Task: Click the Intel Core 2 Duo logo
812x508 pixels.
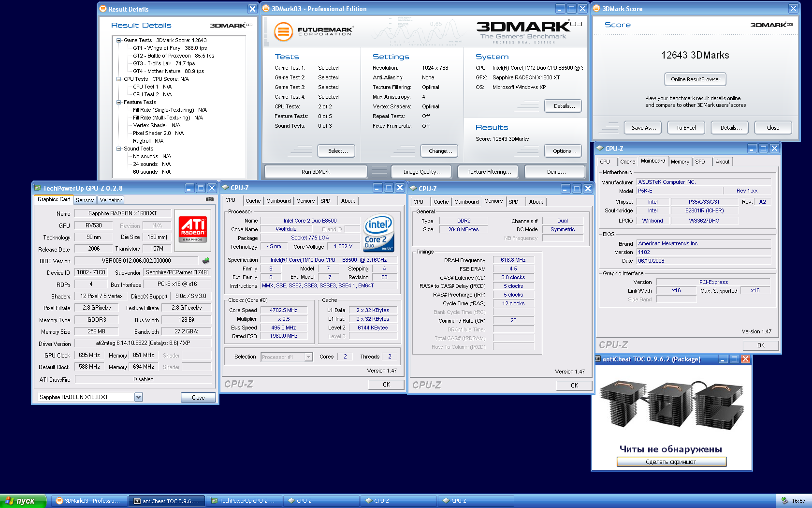Action: click(x=378, y=233)
